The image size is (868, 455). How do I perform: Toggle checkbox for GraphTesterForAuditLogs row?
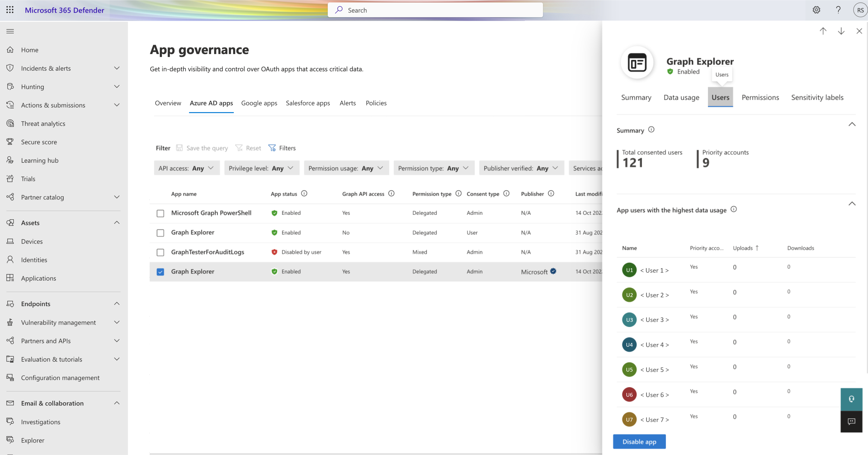pyautogui.click(x=160, y=252)
